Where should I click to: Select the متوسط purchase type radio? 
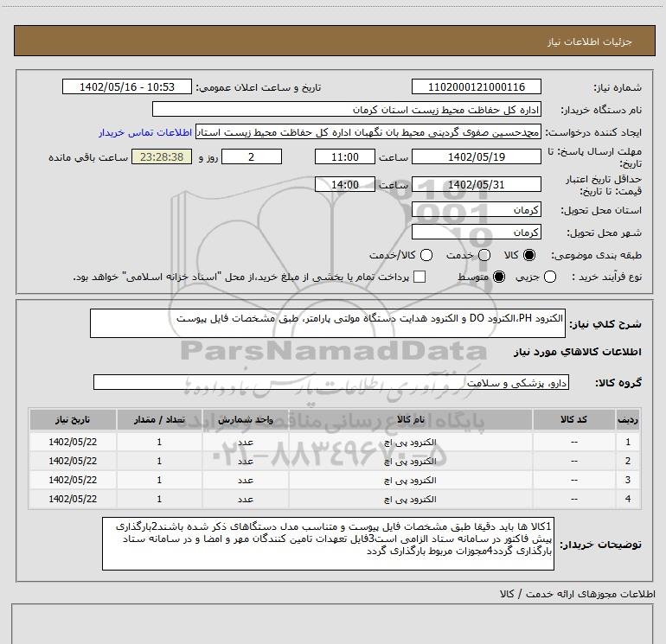tap(499, 277)
